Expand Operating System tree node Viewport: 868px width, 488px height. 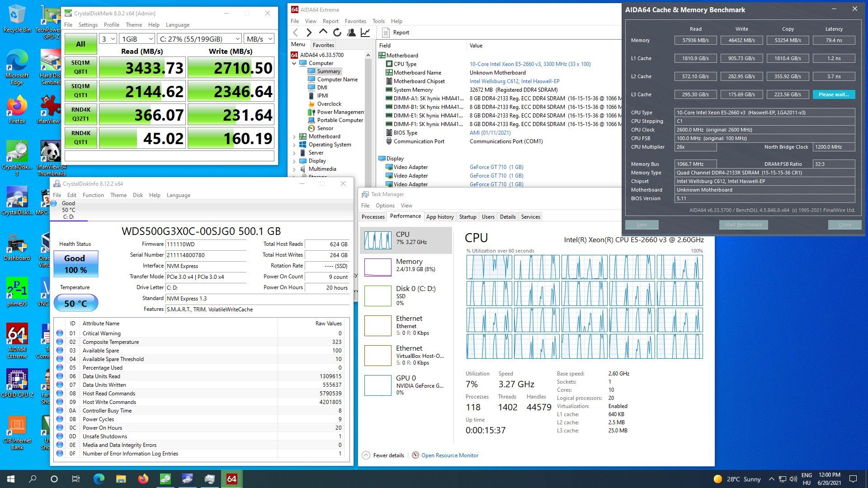[294, 145]
